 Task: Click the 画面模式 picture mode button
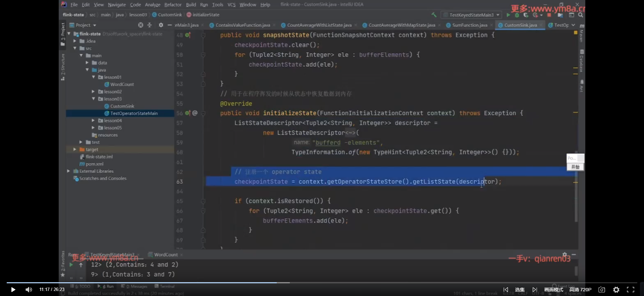click(554, 290)
